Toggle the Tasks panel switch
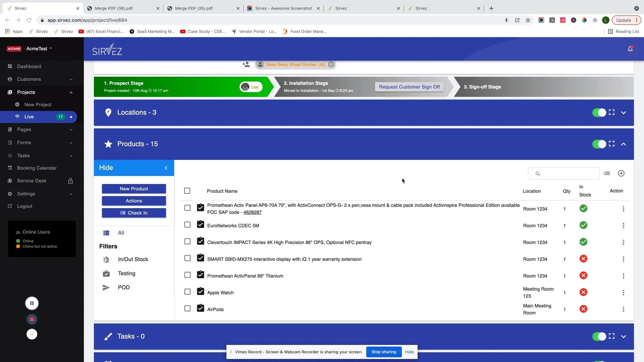Image resolution: width=644 pixels, height=362 pixels. pos(599,336)
